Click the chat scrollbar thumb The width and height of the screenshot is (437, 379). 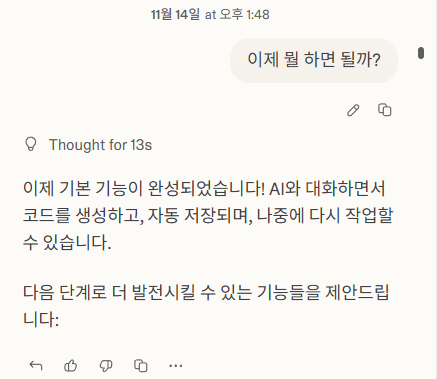421,53
